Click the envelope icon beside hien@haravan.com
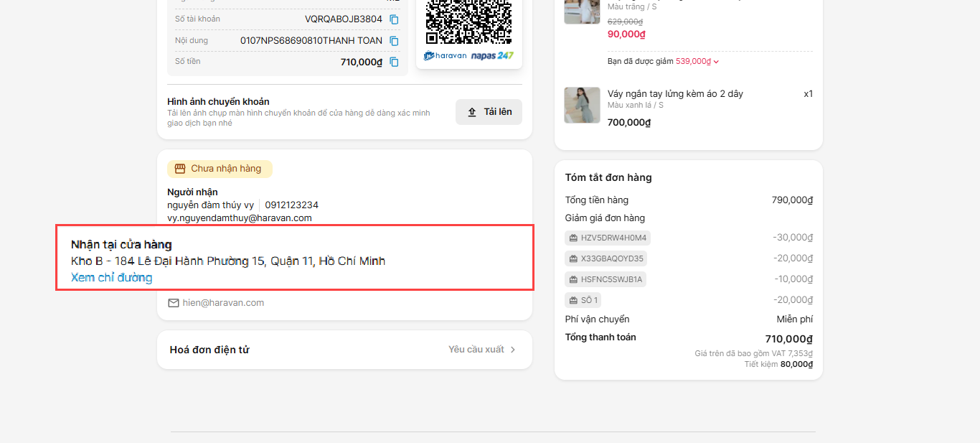 click(x=174, y=303)
